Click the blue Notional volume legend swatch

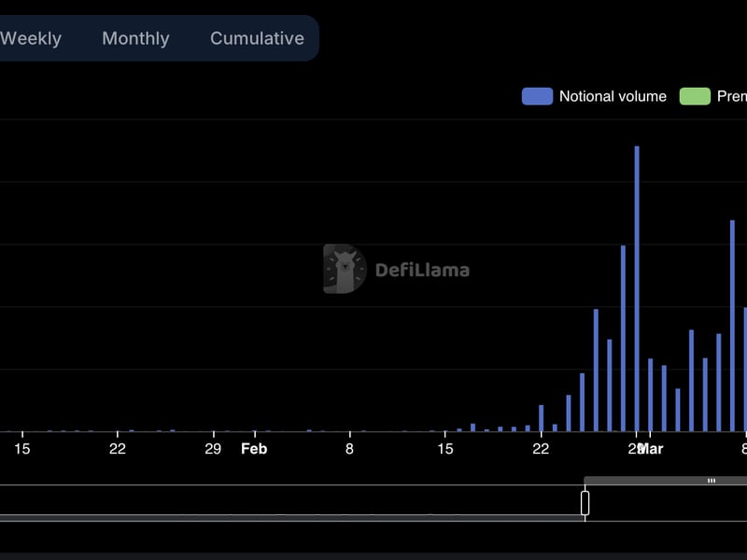[x=537, y=96]
